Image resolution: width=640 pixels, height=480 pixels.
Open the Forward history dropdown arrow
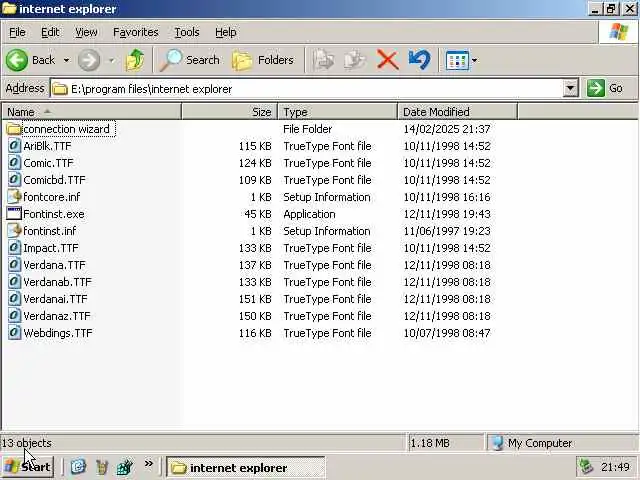click(x=111, y=60)
